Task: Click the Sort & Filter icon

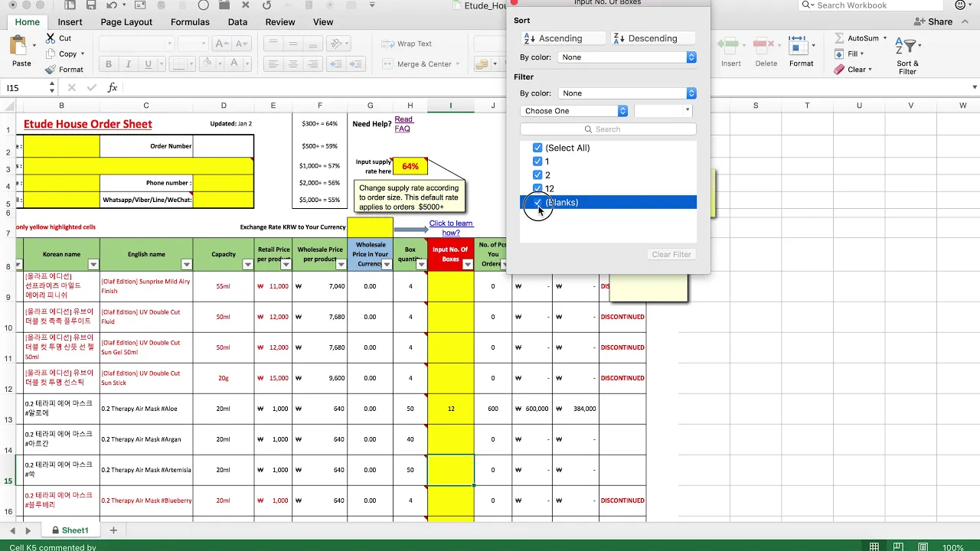Action: (907, 47)
